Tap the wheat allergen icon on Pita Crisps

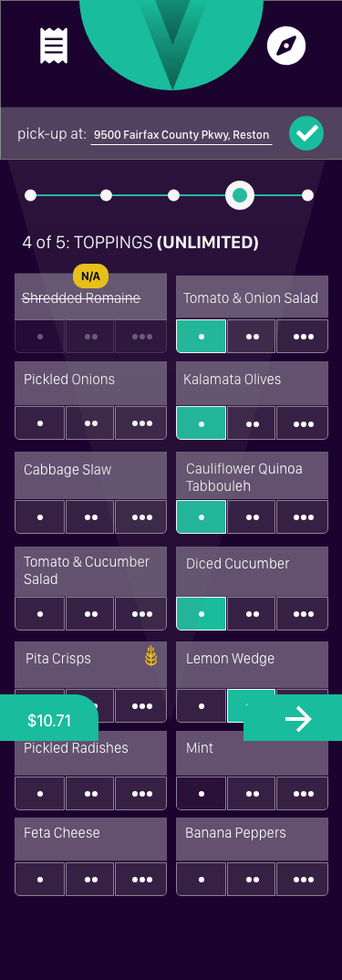[x=151, y=656]
